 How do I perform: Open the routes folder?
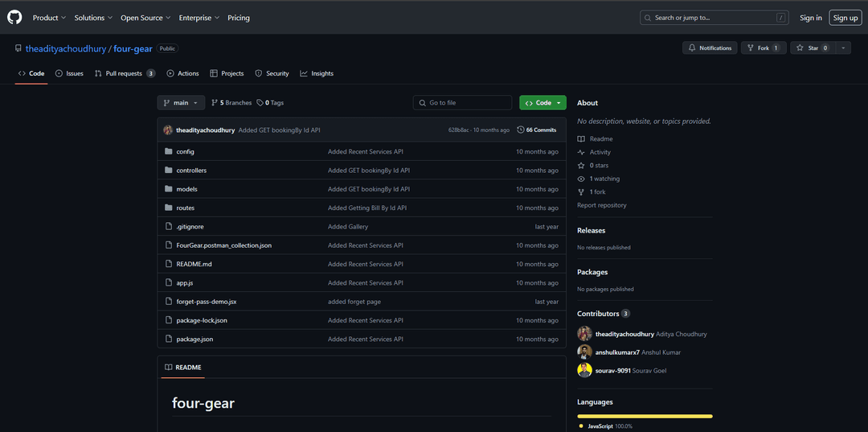click(x=186, y=208)
